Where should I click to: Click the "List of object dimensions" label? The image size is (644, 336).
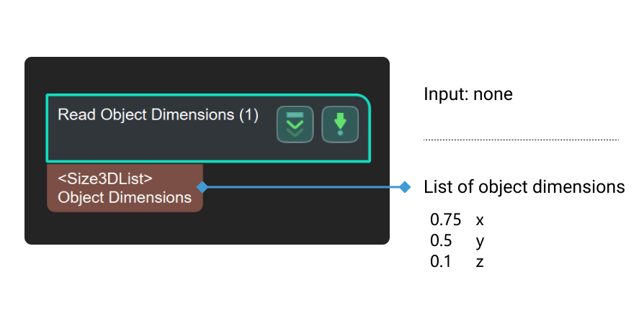tap(524, 187)
